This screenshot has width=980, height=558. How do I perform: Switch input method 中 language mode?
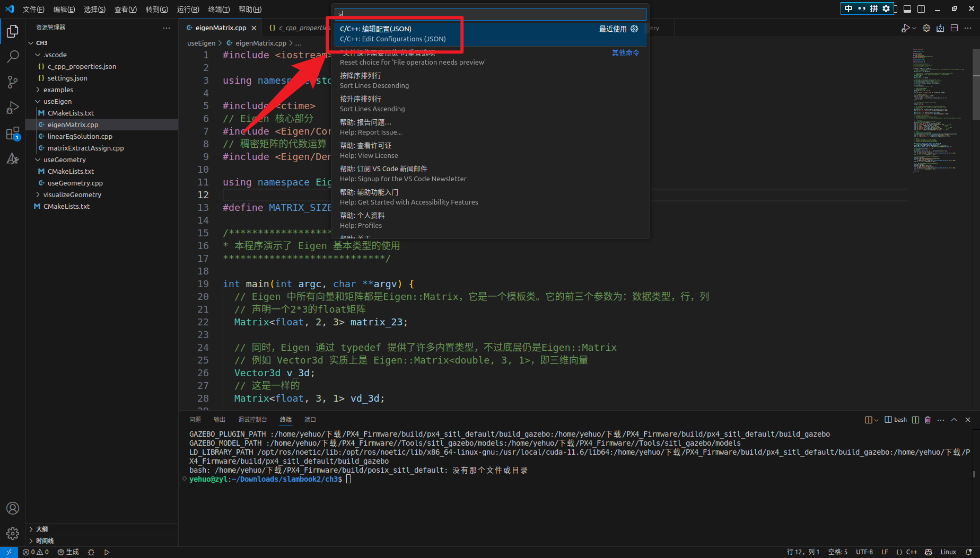tap(848, 8)
